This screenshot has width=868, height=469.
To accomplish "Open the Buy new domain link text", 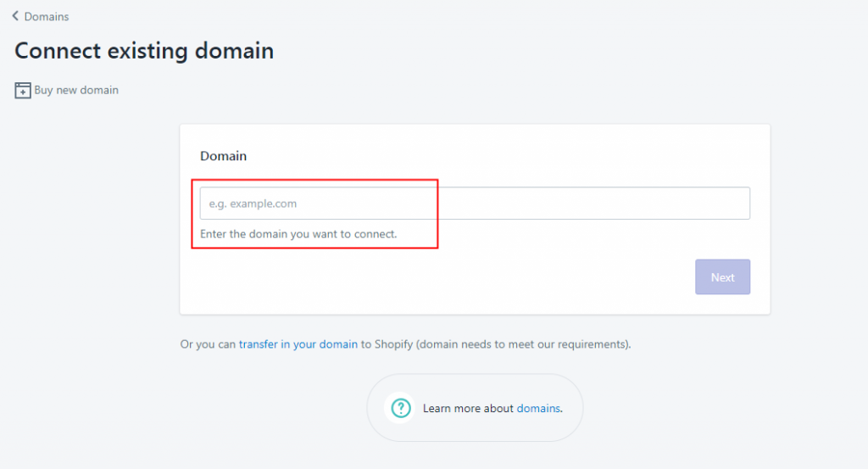I will (76, 90).
